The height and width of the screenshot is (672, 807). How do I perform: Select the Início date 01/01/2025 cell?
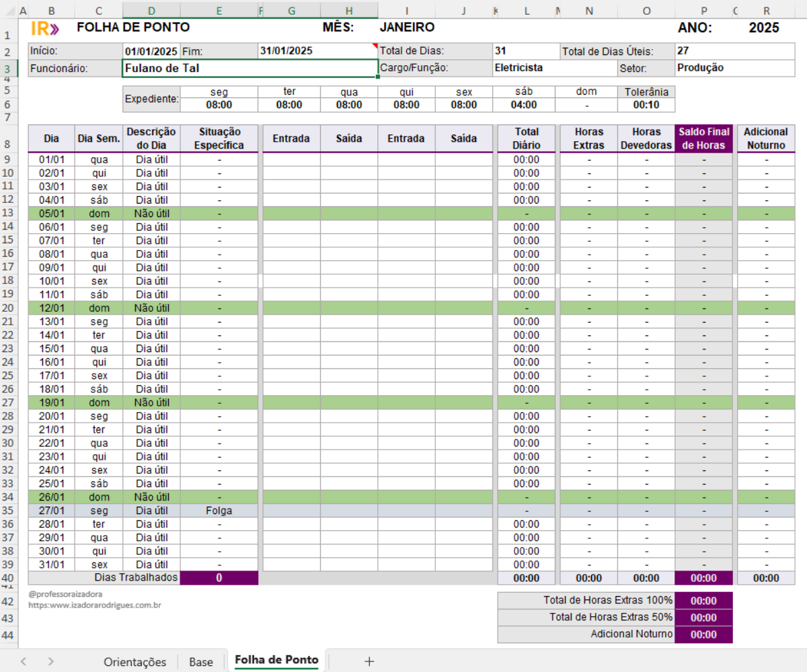coord(151,51)
